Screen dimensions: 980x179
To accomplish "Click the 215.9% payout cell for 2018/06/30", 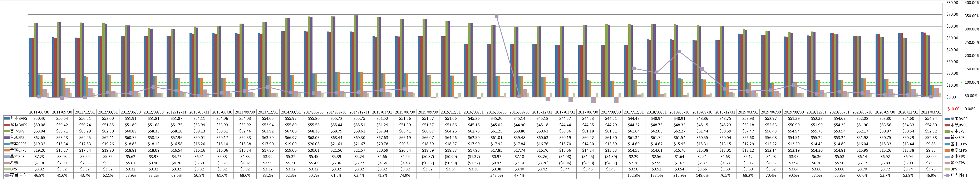I will pos(679,175).
